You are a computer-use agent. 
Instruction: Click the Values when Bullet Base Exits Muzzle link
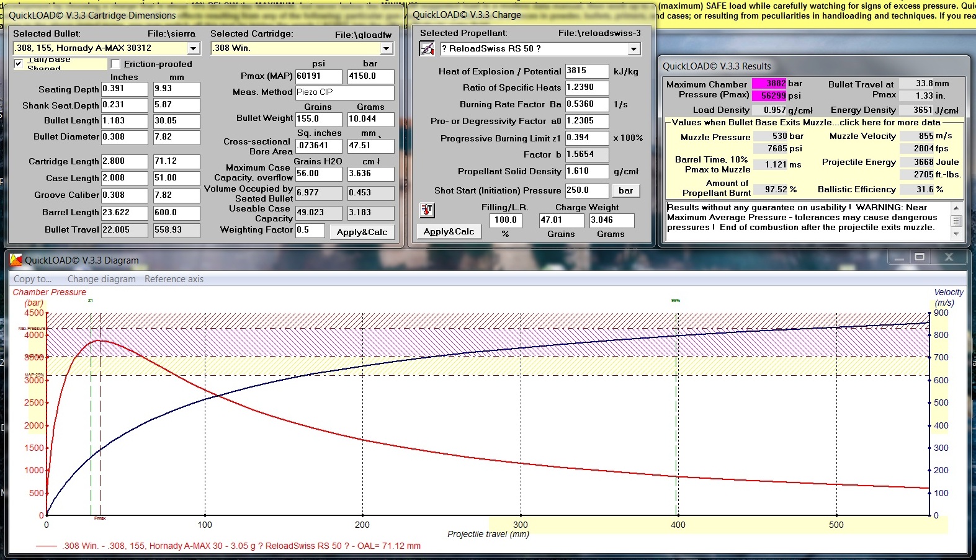(806, 123)
